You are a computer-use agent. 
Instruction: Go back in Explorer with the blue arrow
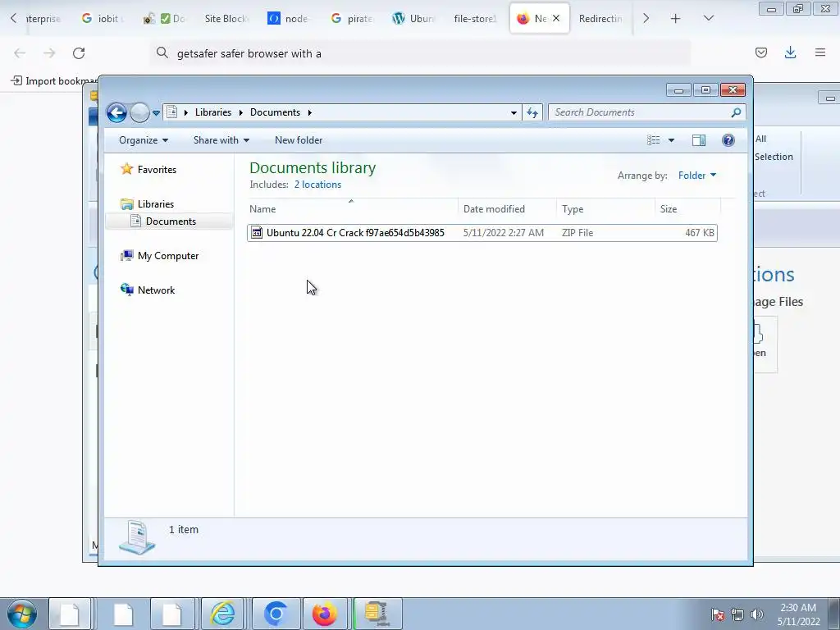[116, 112]
